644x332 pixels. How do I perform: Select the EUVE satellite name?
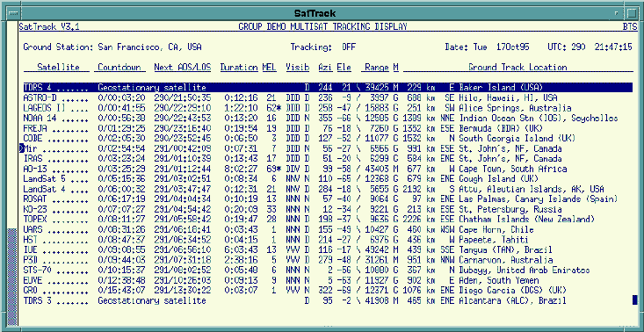(33, 280)
